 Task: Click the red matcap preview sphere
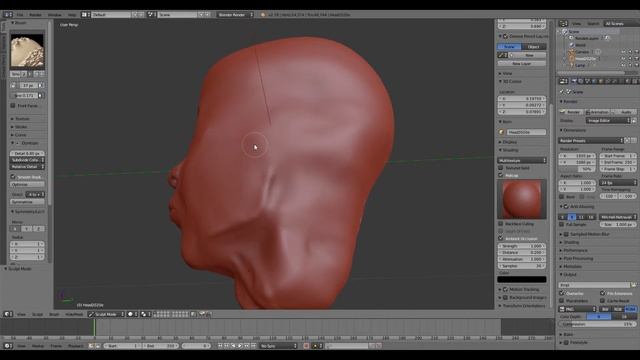click(522, 199)
